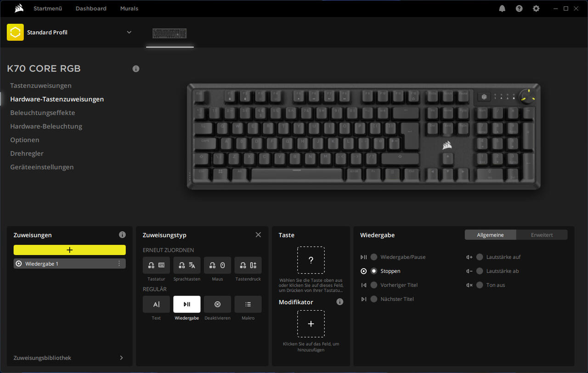Select Ton aus radio option

(480, 285)
